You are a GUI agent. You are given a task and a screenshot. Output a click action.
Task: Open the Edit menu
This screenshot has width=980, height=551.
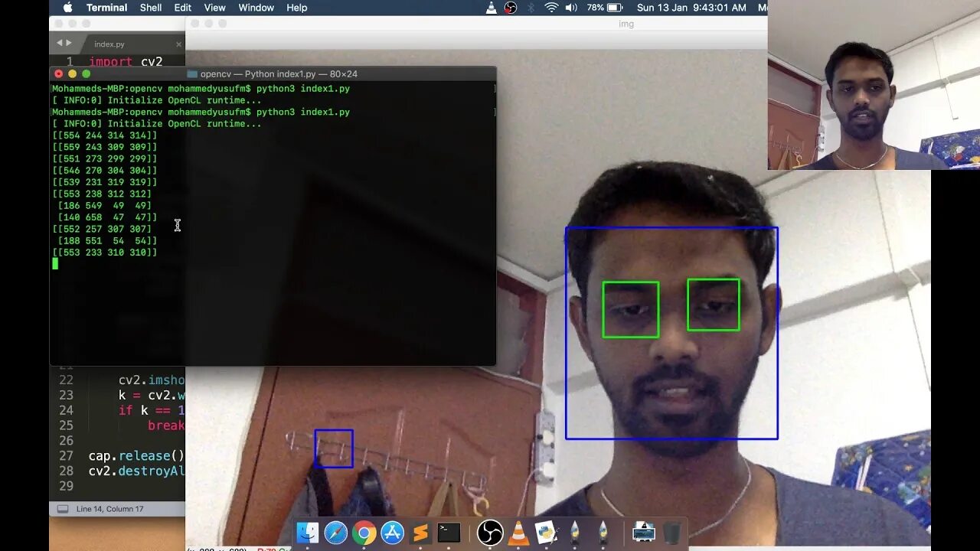[183, 8]
